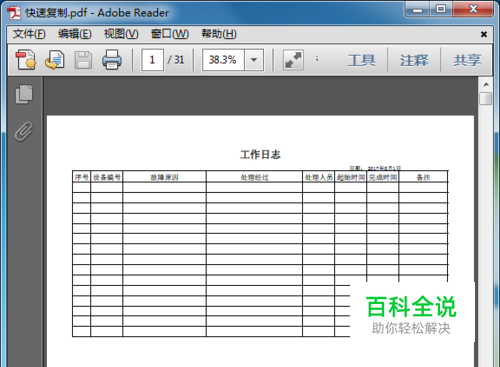
Task: Click the 故障原因 table header
Action: point(164,177)
